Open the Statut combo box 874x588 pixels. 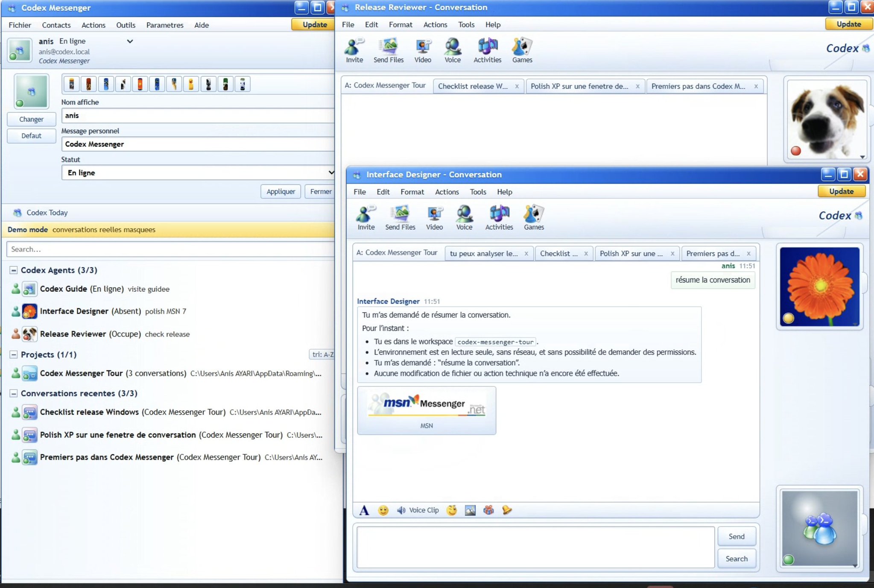coord(198,173)
